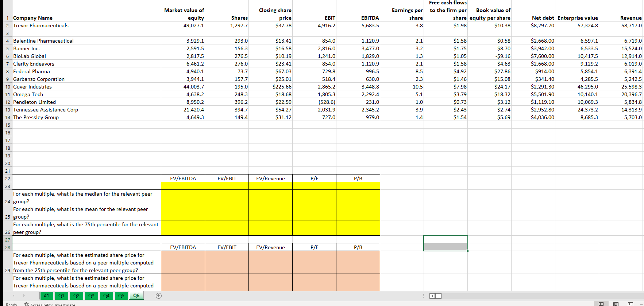Viewport: 644px width, 306px height.
Task: Select the 'Tennessee Assistance Corp' cell
Action: [86, 110]
